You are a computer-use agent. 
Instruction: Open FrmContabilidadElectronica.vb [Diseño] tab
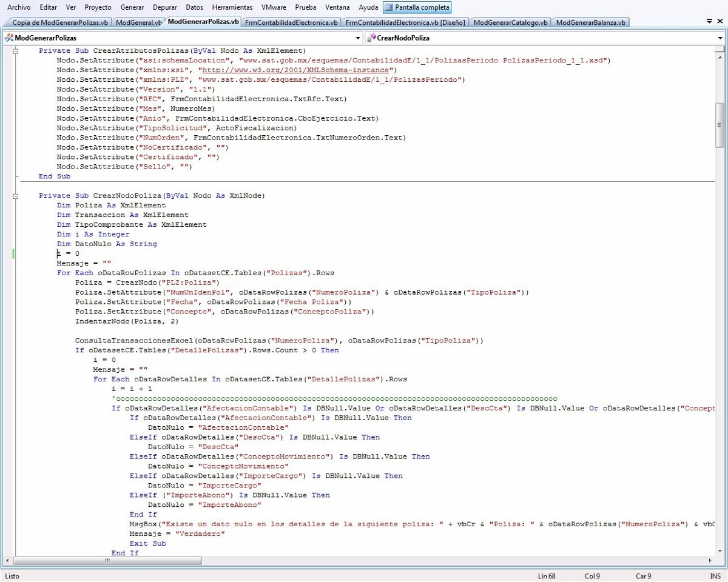click(x=405, y=22)
